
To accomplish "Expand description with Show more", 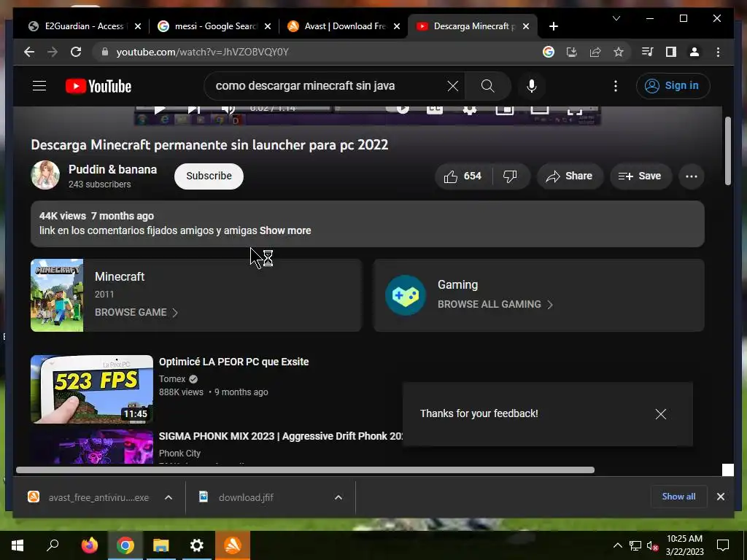I will (285, 230).
